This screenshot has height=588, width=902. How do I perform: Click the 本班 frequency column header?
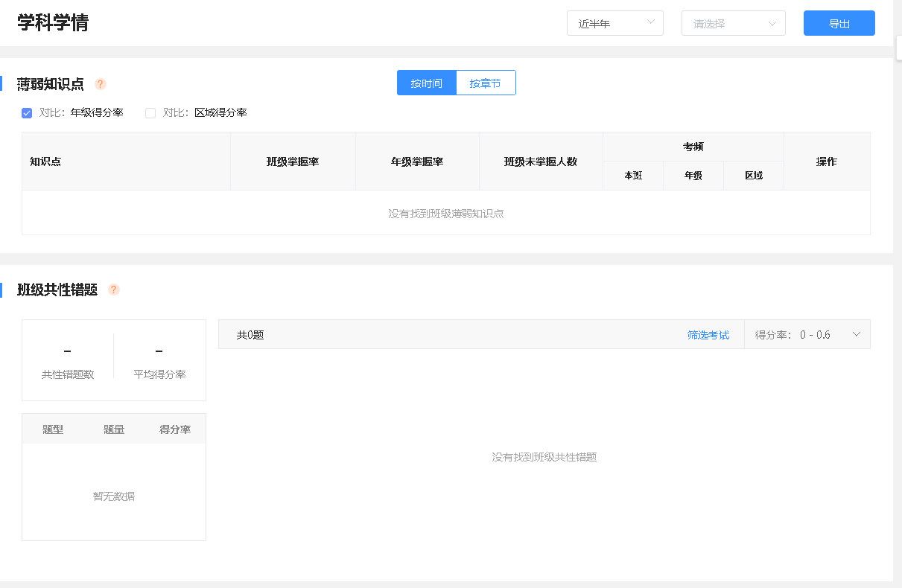click(633, 176)
